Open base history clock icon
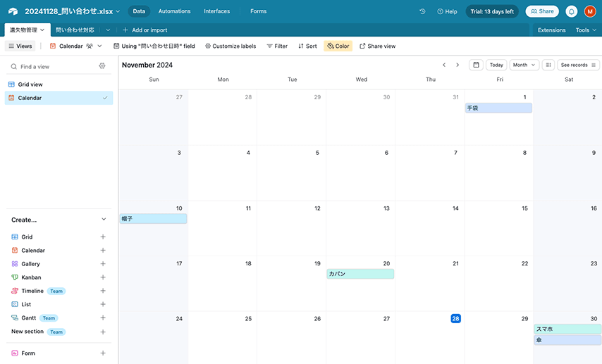This screenshot has width=602, height=364. 422,11
